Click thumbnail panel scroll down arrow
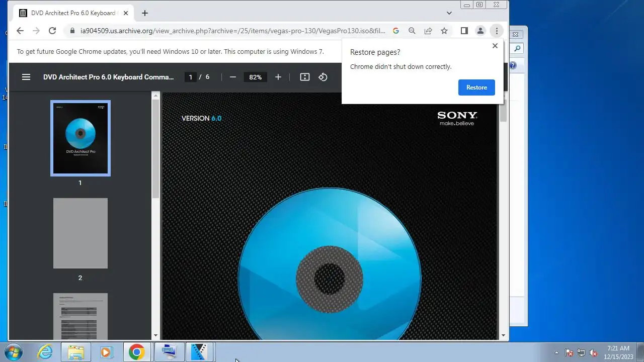Screen dimensions: 644x362 (155, 335)
